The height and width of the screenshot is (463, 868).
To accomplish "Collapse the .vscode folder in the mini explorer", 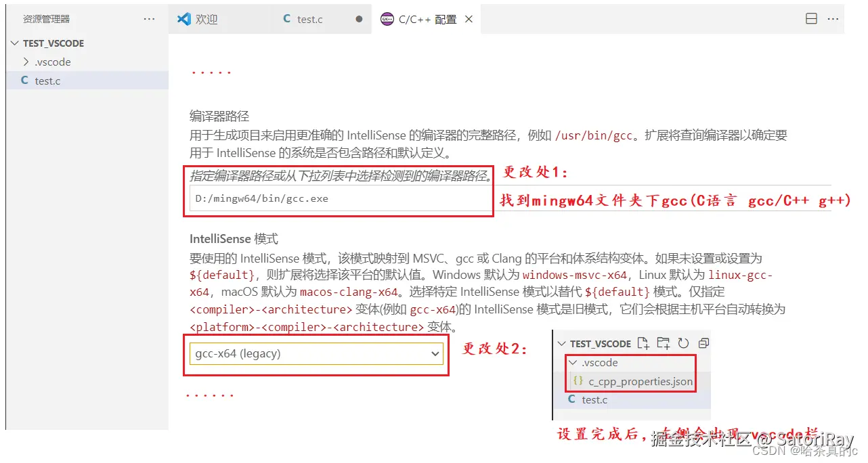I will (x=573, y=362).
